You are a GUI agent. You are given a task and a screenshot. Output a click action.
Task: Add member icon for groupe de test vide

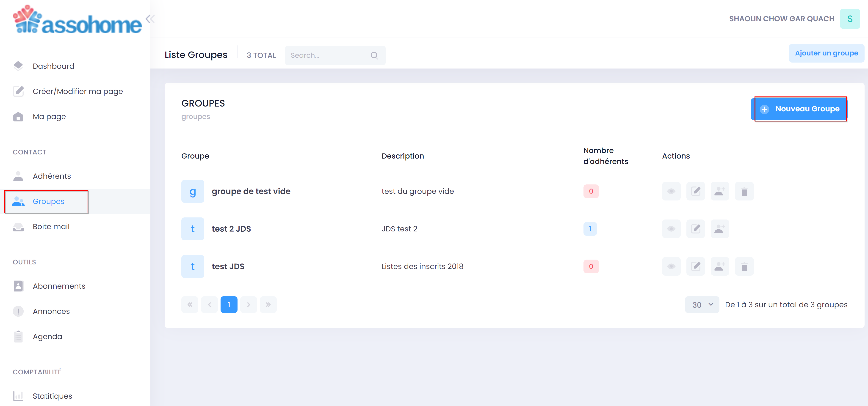pyautogui.click(x=720, y=191)
